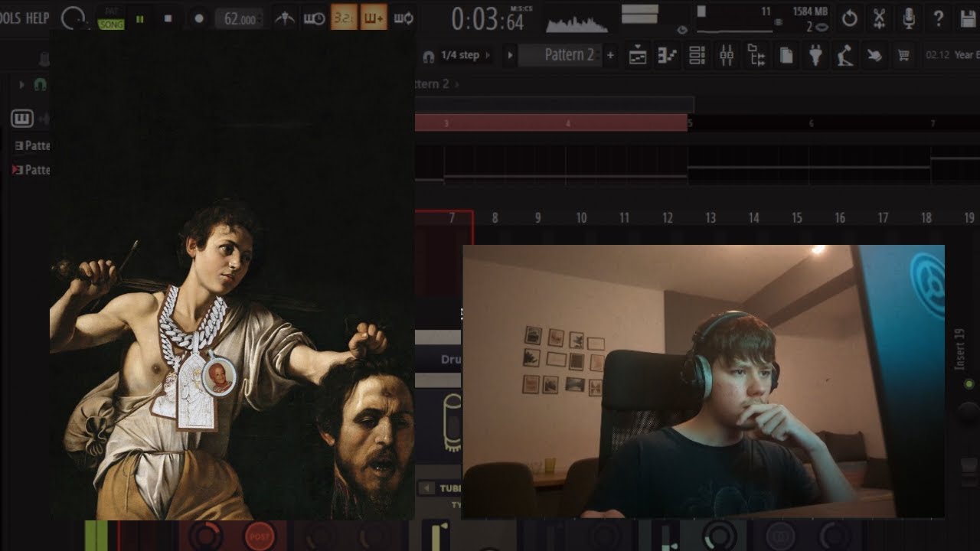This screenshot has height=551, width=980.
Task: Click the record button
Action: 199,18
